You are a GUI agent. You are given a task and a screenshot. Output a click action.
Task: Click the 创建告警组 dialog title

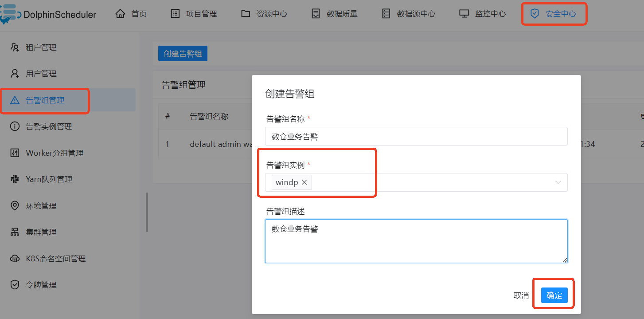pyautogui.click(x=290, y=94)
